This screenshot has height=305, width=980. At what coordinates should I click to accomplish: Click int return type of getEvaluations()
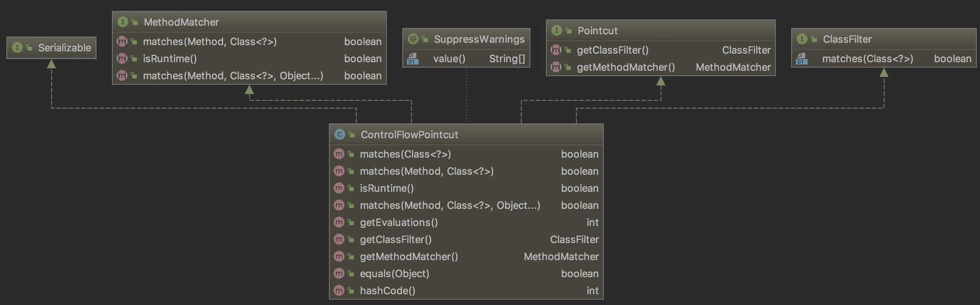coord(592,223)
